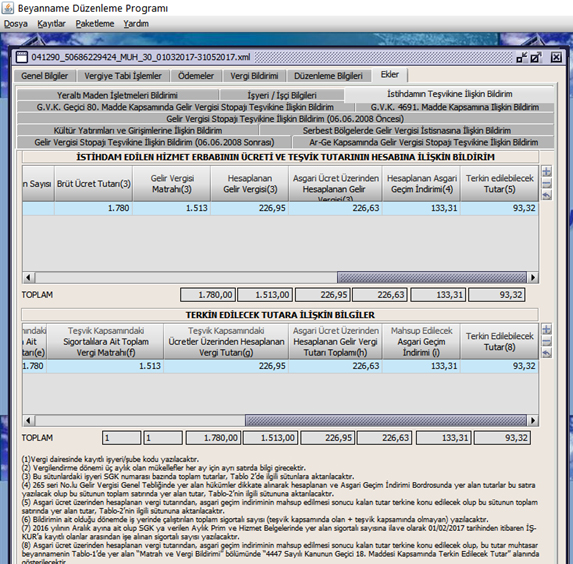Viewport: 573px width, 564px height.
Task: Select the Düzenleme Bilgileri tab
Action: click(x=328, y=76)
